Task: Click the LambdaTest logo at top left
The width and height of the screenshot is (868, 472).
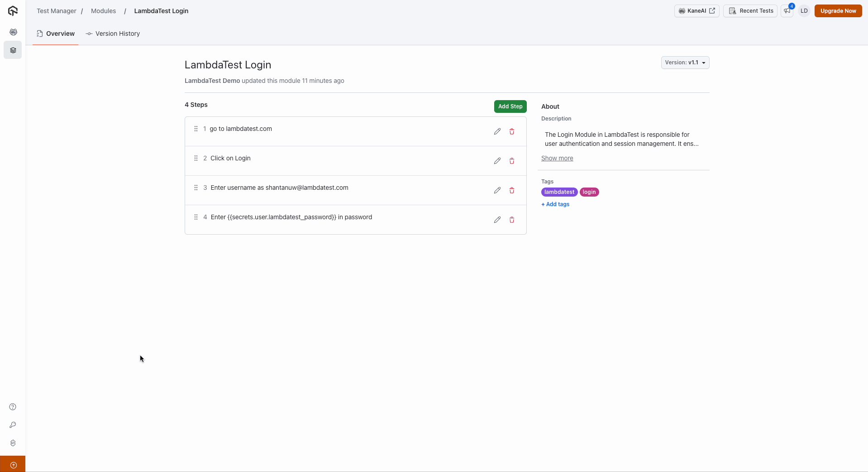Action: tap(13, 11)
